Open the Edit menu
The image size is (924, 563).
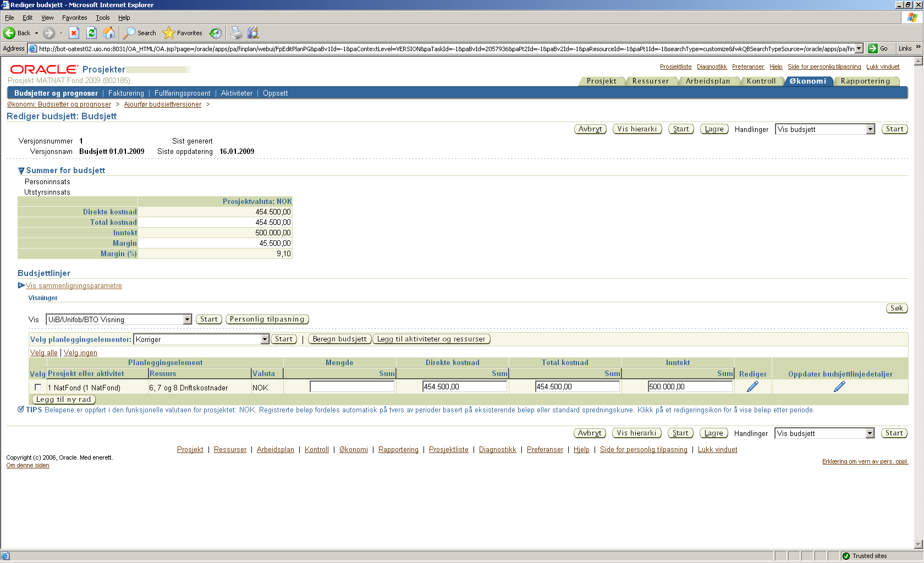[x=28, y=18]
